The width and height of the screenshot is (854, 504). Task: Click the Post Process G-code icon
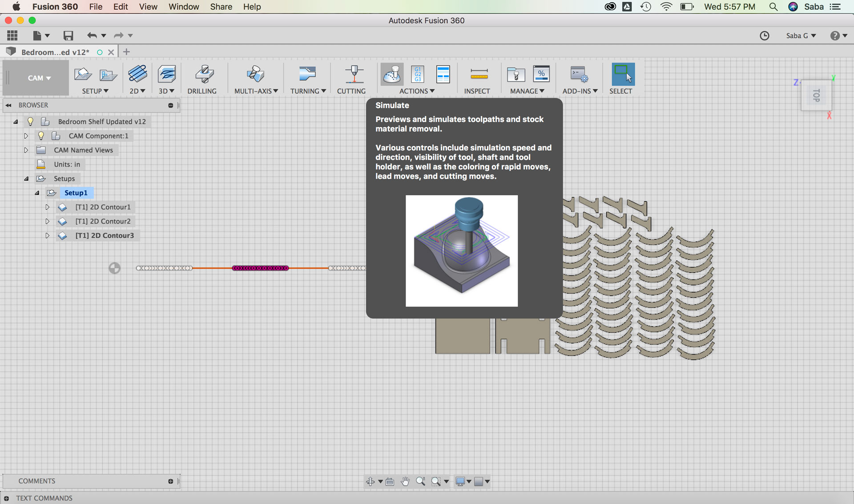tap(418, 74)
